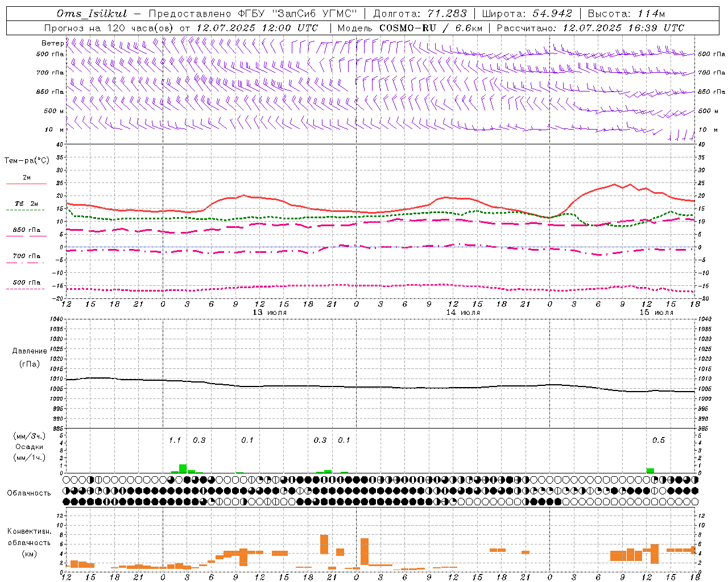Click the (мм/1ч.) precipitation unit label
This screenshot has width=728, height=582.
click(x=30, y=458)
